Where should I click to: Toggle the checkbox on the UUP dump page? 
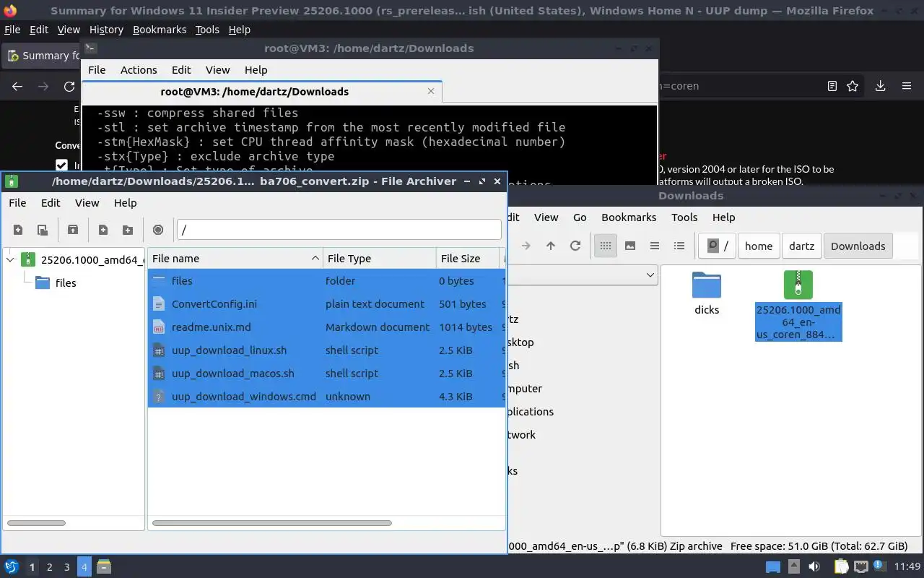[61, 165]
